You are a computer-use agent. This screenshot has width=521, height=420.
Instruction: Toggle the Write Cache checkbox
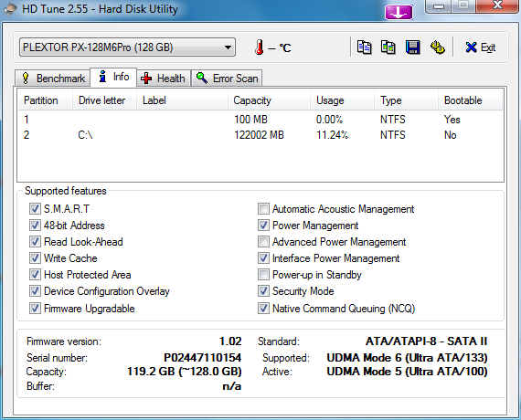click(x=35, y=258)
